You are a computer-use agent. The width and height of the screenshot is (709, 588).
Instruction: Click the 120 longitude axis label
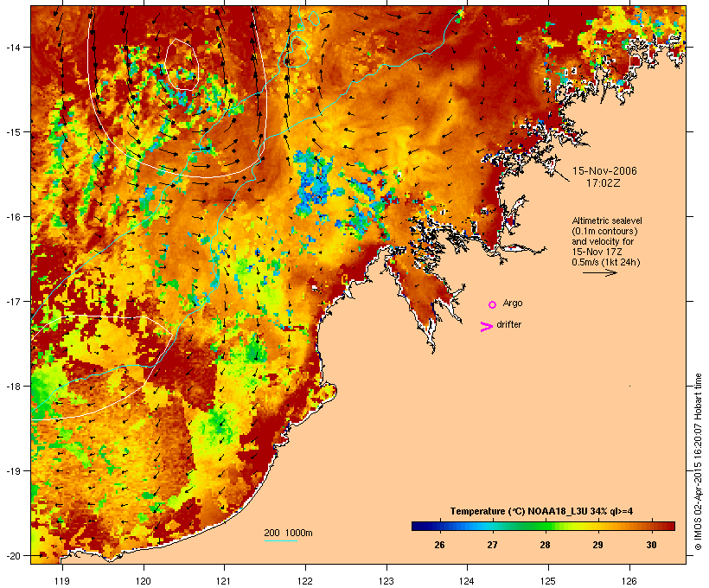[x=144, y=581]
